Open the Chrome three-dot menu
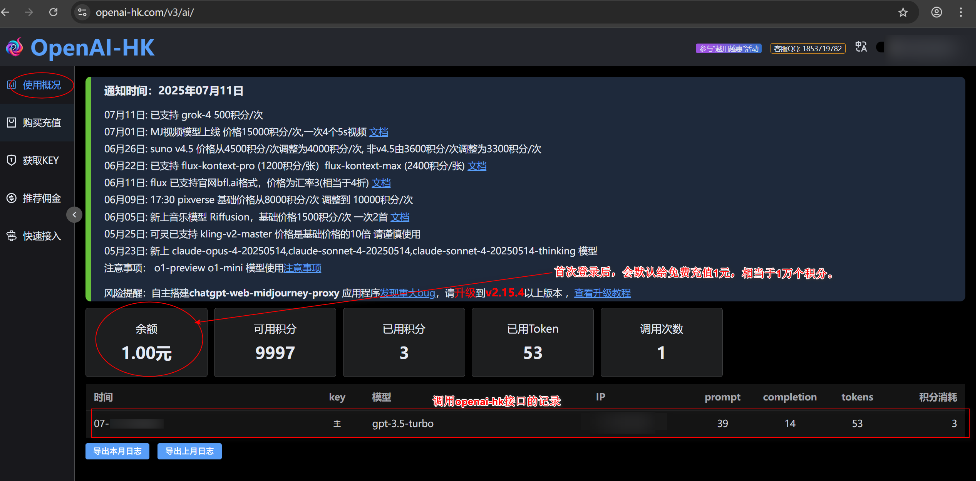The image size is (980, 481). tap(960, 12)
